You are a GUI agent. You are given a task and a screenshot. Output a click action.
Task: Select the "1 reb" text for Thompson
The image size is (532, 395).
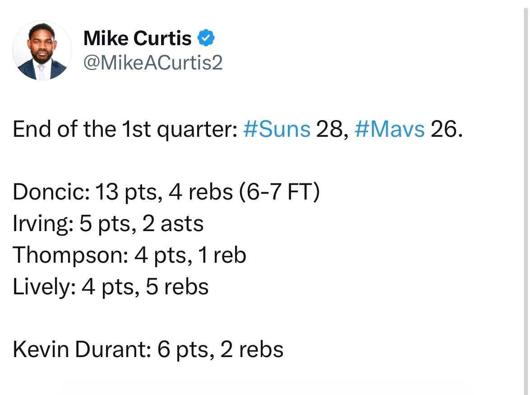pos(222,255)
